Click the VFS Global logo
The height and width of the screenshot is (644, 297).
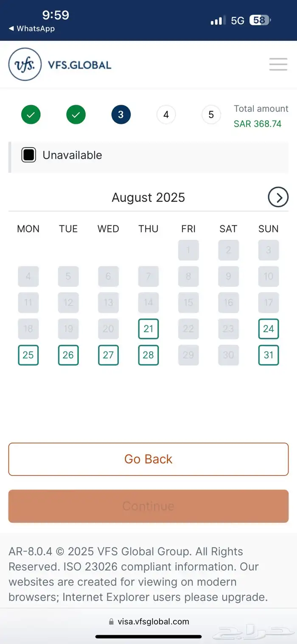tap(60, 64)
